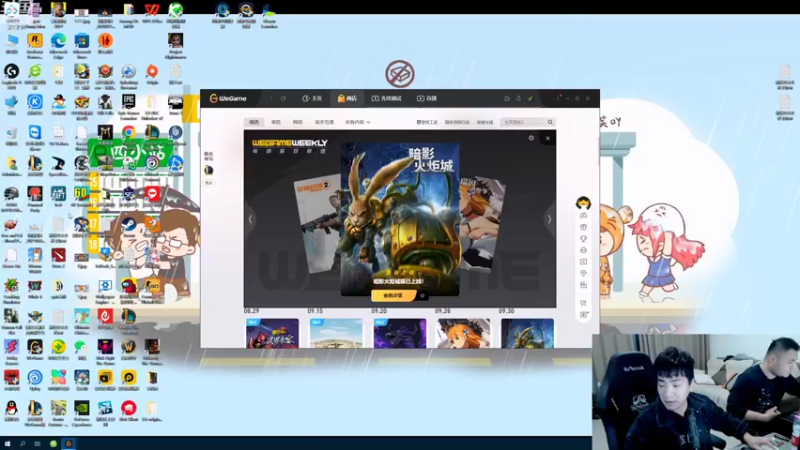Image resolution: width=800 pixels, height=450 pixels.
Task: Open the 先锋测试 pioneer test tab
Action: click(386, 98)
